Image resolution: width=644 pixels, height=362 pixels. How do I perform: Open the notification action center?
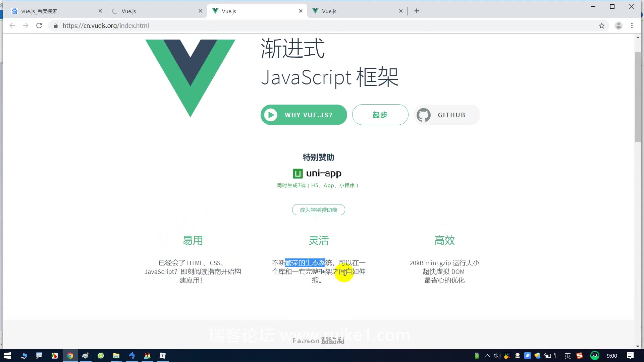[630, 356]
